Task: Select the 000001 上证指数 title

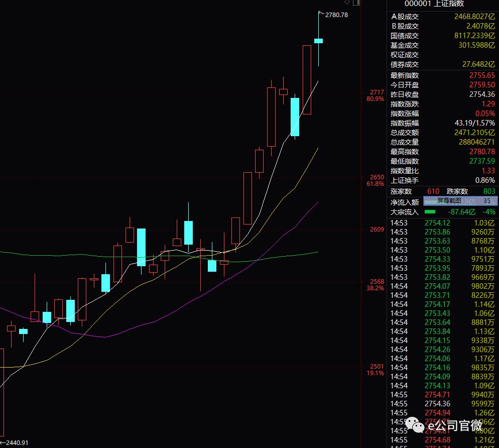Action: click(434, 4)
